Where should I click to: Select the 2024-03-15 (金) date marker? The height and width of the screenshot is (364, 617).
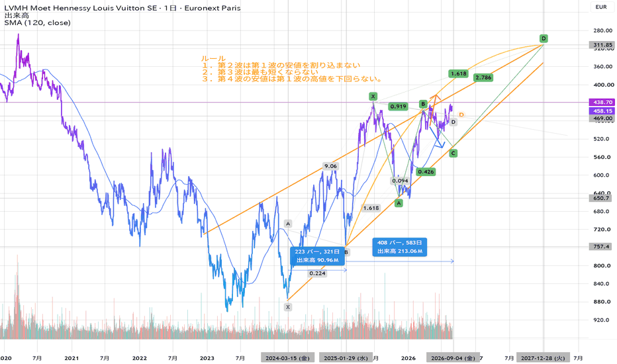tap(287, 358)
